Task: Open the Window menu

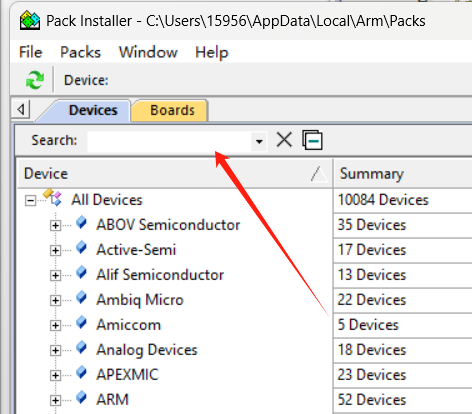Action: coord(148,52)
